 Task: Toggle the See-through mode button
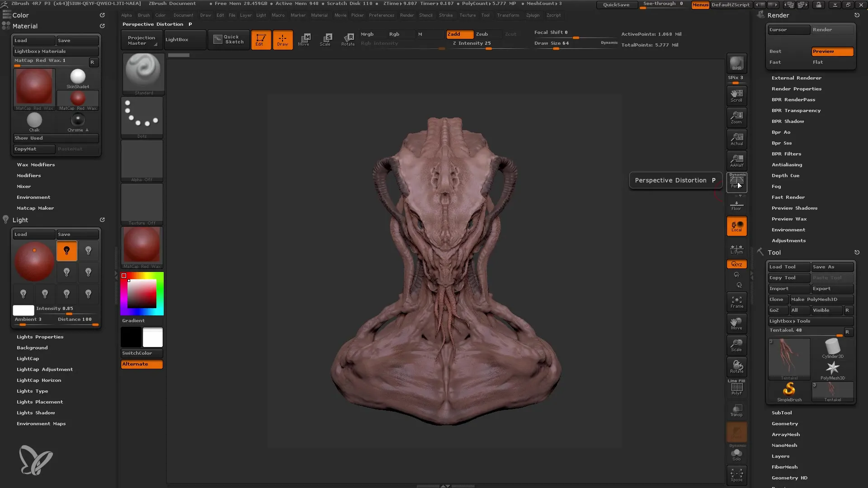663,4
